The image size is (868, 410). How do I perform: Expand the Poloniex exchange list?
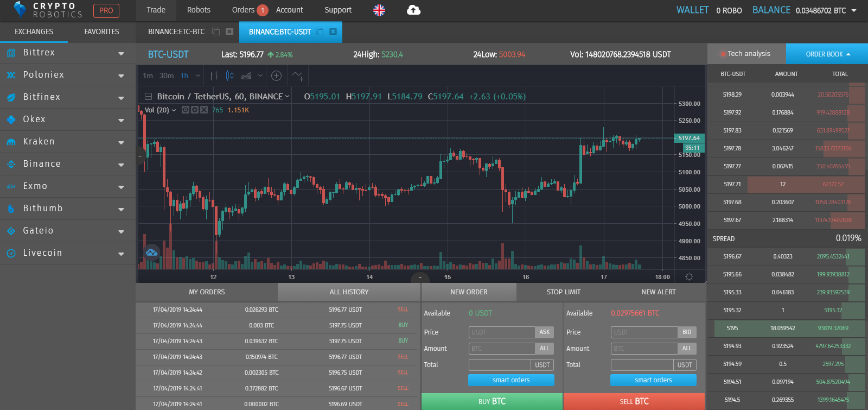pos(121,76)
